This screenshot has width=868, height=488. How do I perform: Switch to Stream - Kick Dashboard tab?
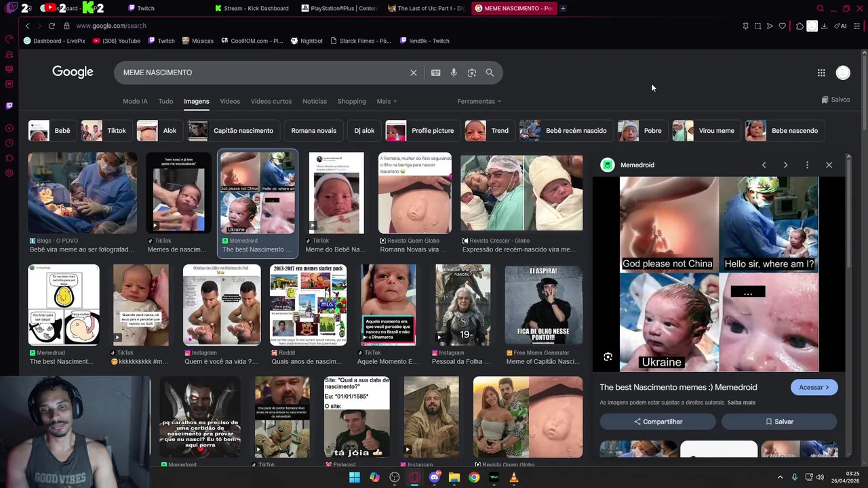pyautogui.click(x=252, y=8)
